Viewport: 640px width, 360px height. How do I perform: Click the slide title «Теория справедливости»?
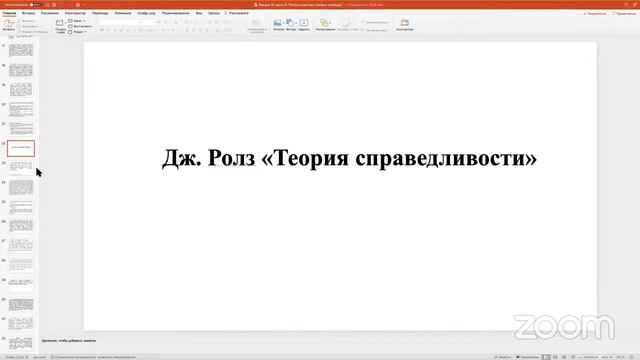pyautogui.click(x=349, y=158)
